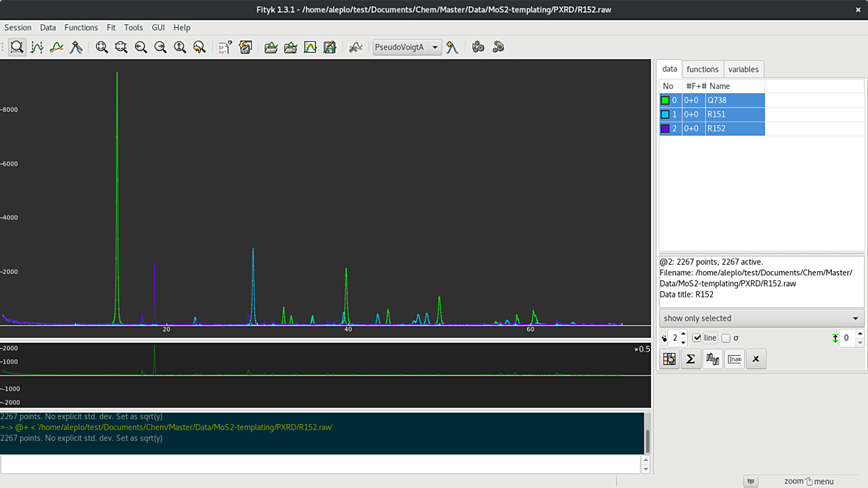
Task: Uncheck the line checkbox
Action: (x=697, y=338)
